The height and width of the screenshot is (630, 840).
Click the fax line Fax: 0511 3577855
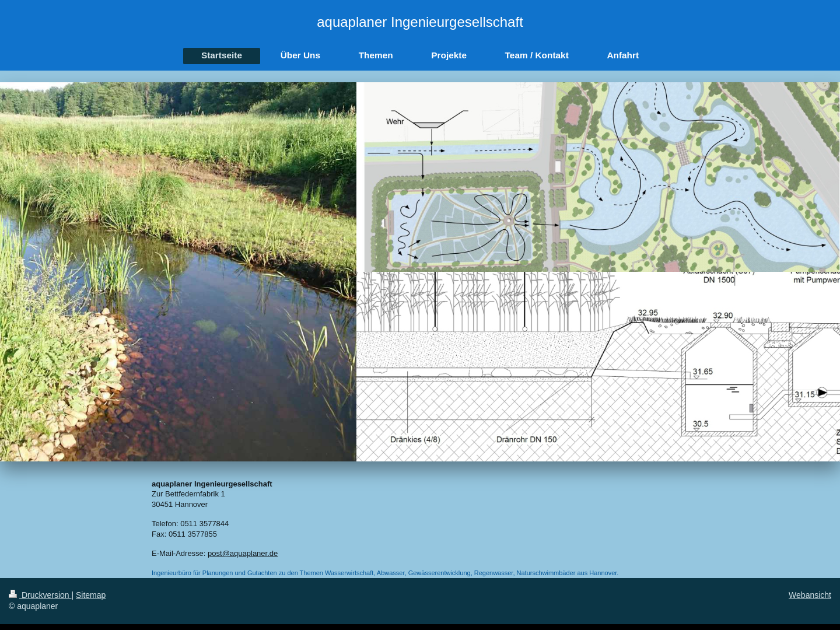184,534
